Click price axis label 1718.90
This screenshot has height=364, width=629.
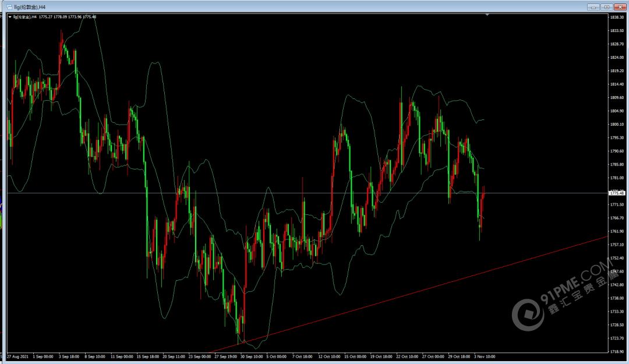tap(617, 352)
